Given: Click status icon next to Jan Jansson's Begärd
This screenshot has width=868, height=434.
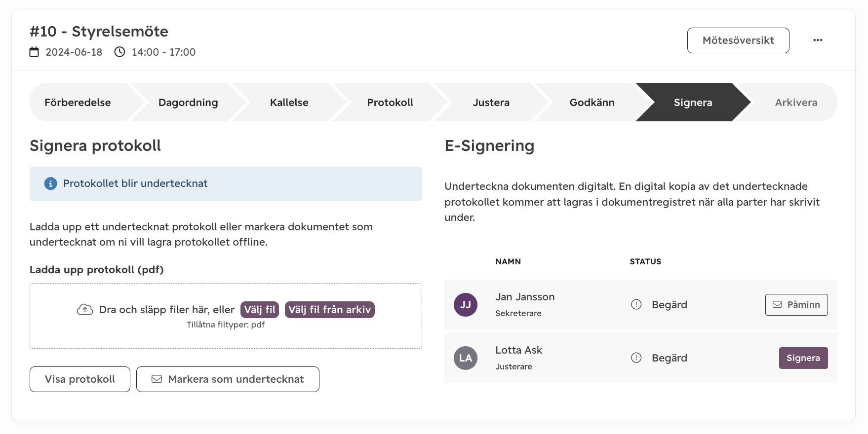Looking at the screenshot, I should [x=636, y=304].
